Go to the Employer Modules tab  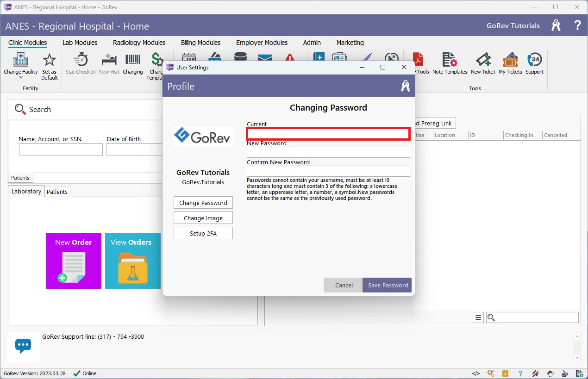coord(262,43)
